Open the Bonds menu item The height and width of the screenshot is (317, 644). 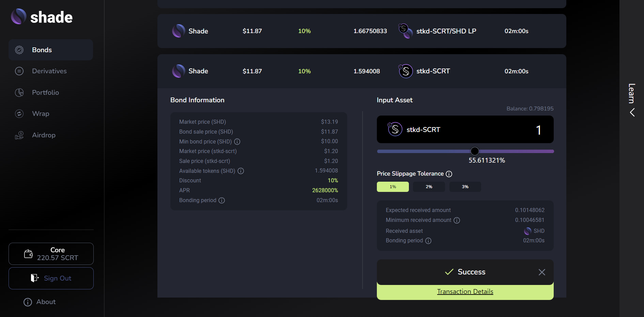pyautogui.click(x=51, y=50)
